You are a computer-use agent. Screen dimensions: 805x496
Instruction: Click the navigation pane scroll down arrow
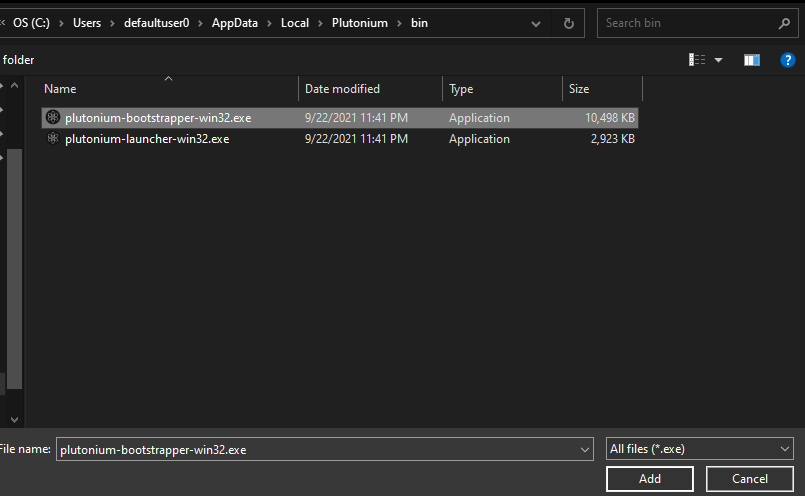click(14, 420)
